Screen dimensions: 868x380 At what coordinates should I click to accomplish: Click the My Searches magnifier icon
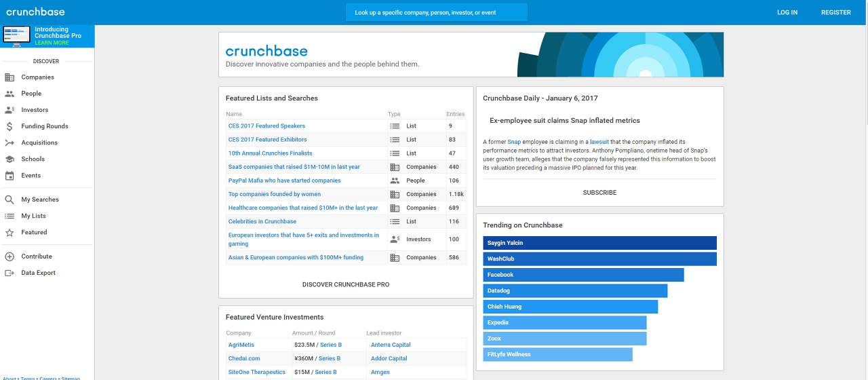point(9,199)
